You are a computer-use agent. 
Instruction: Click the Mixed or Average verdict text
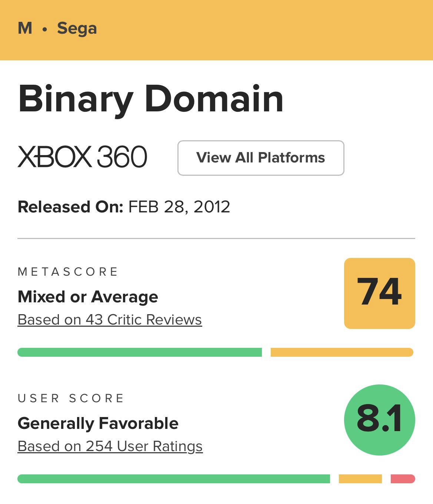(88, 297)
